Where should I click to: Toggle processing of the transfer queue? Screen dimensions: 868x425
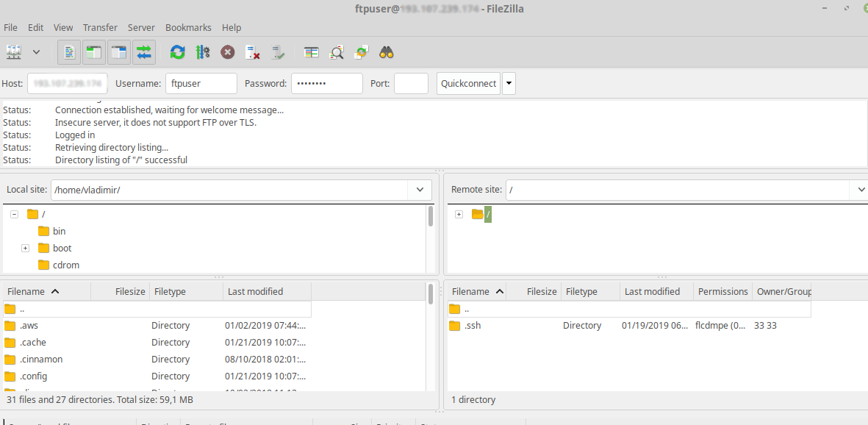point(203,53)
